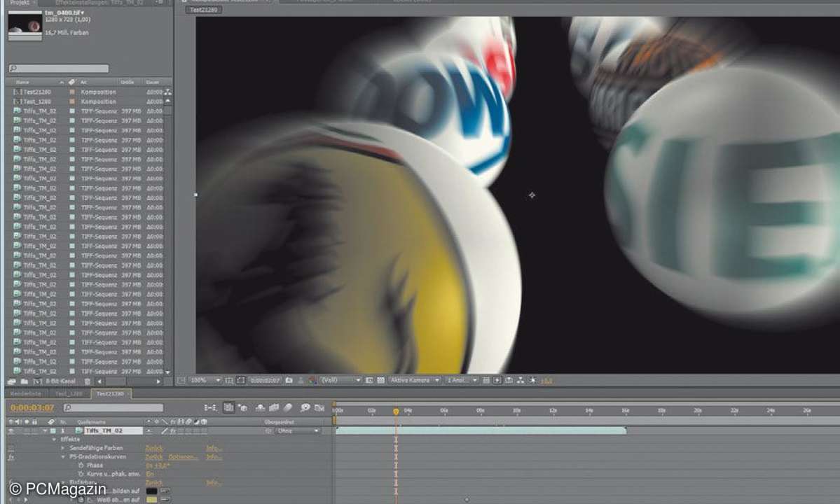Open view layout 1 Ansi. dropdown
Image resolution: width=840 pixels, height=504 pixels.
tap(462, 380)
